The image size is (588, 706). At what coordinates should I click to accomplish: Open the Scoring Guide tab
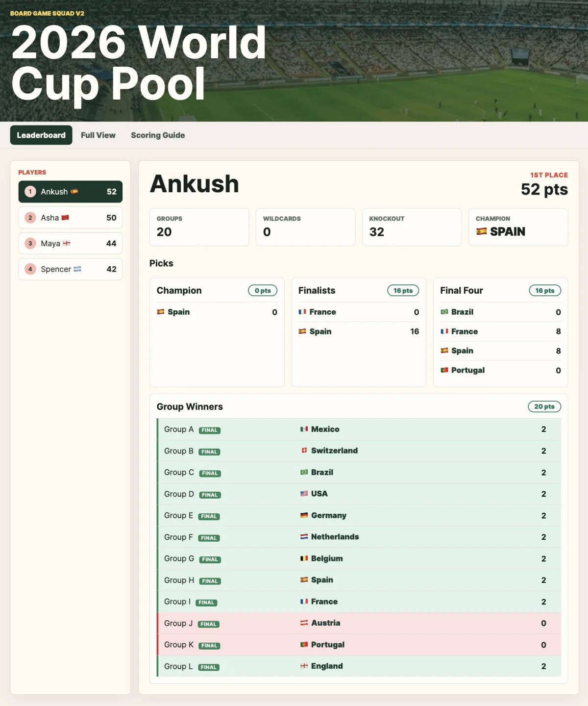point(158,135)
